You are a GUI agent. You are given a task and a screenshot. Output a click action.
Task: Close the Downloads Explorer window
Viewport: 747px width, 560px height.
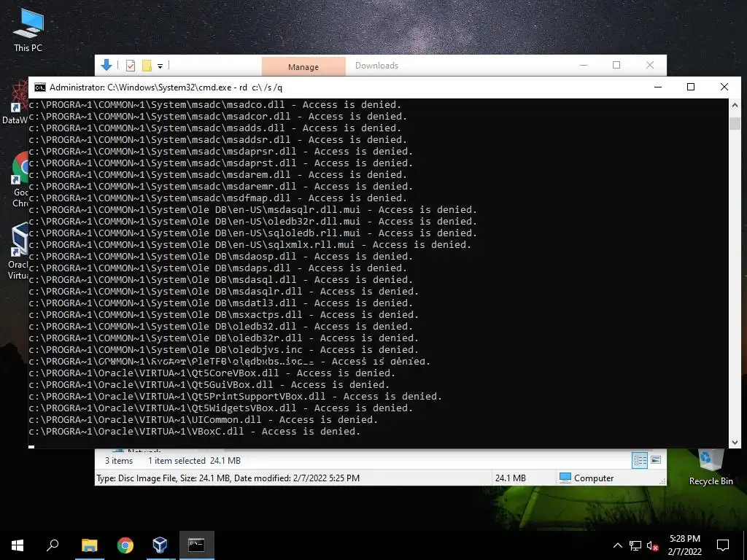click(x=650, y=65)
